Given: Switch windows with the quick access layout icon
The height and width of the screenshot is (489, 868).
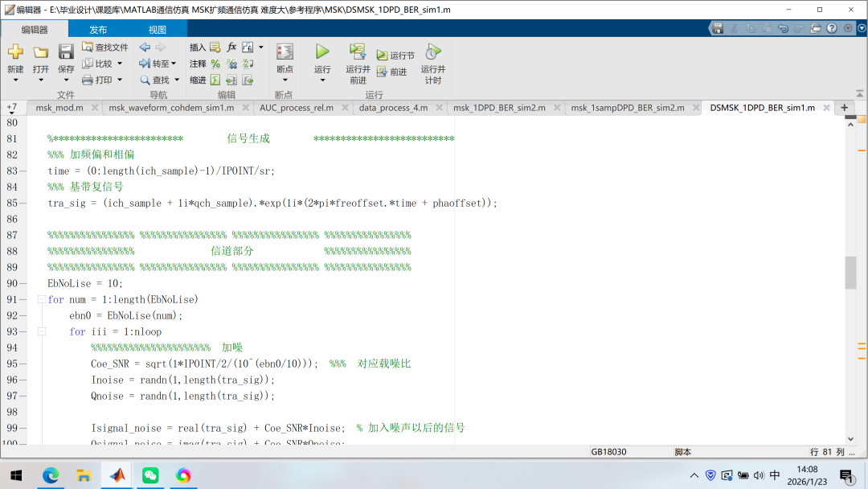Looking at the screenshot, I should pos(816,28).
